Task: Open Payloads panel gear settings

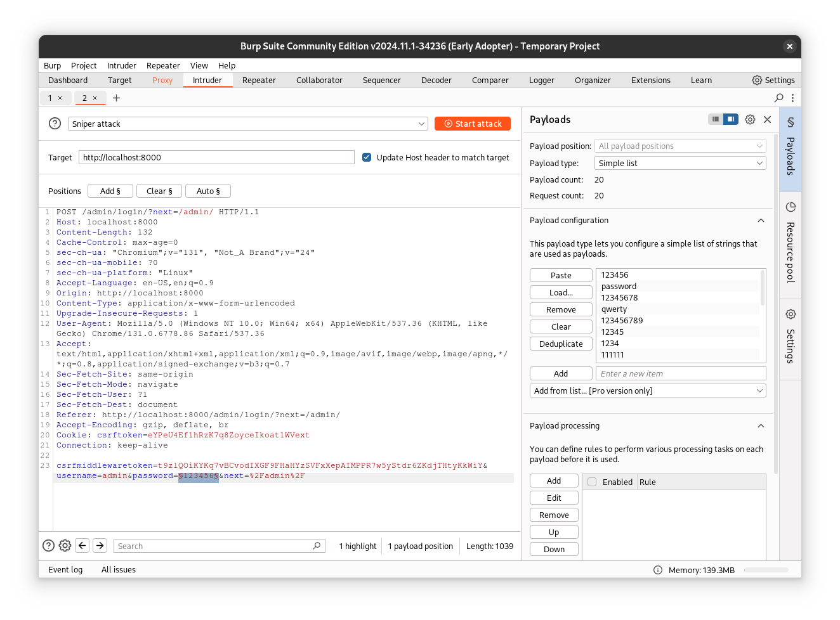Action: (750, 119)
